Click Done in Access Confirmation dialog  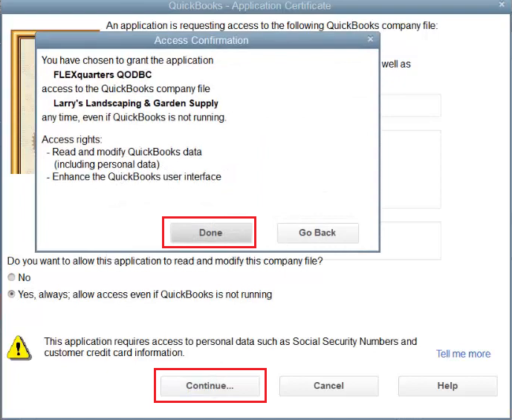pos(211,233)
